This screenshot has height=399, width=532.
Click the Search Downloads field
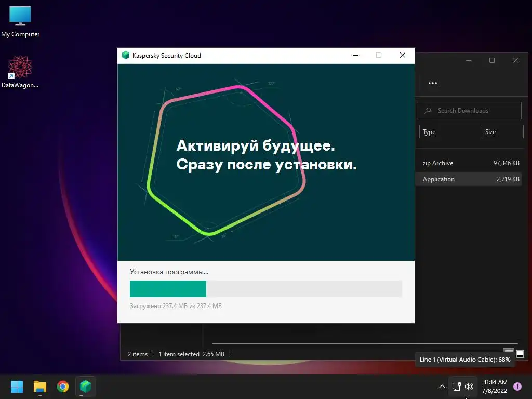tap(469, 111)
